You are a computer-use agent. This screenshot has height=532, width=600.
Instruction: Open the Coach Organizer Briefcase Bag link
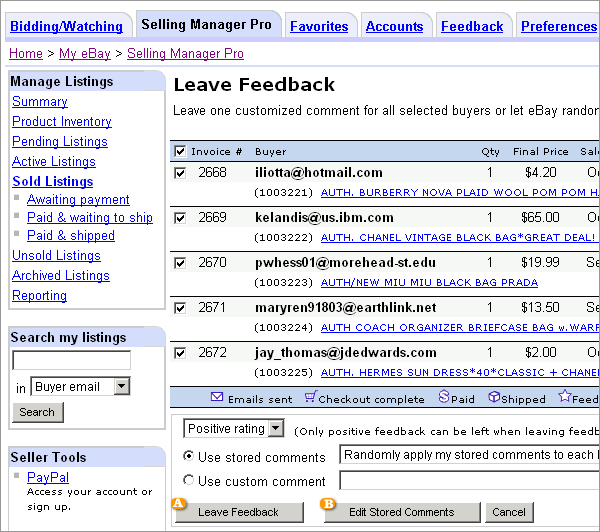tap(460, 328)
